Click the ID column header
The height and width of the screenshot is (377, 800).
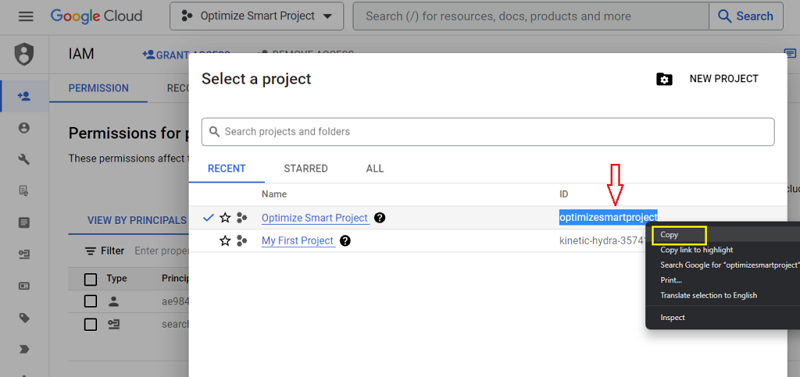pyautogui.click(x=564, y=194)
